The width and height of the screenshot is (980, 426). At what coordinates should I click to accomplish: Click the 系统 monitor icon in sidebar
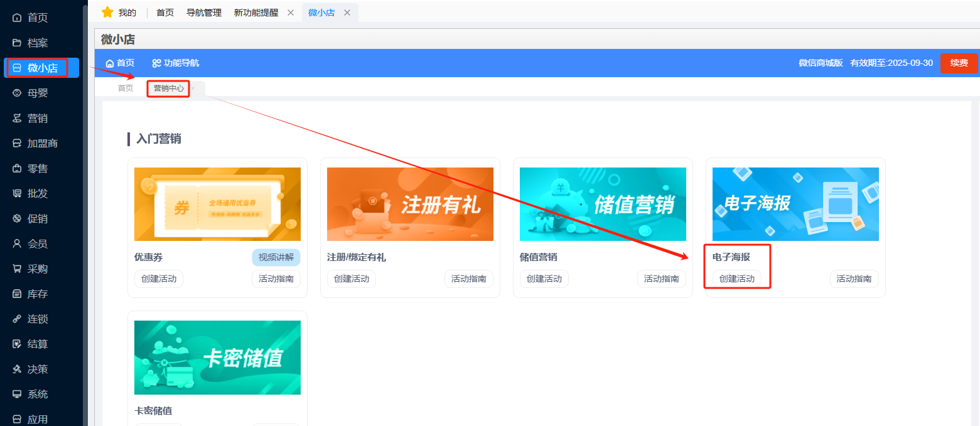coord(17,394)
